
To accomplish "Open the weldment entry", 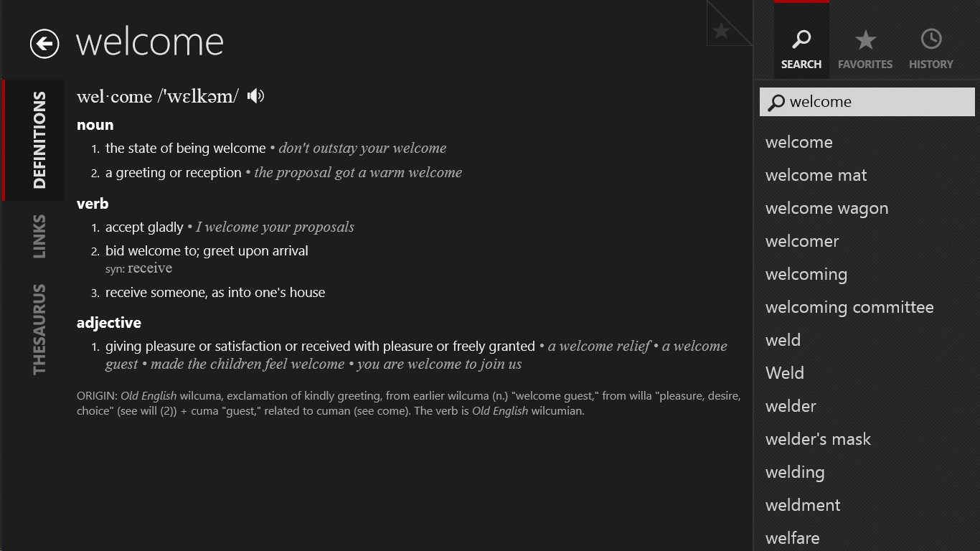I will click(x=803, y=505).
